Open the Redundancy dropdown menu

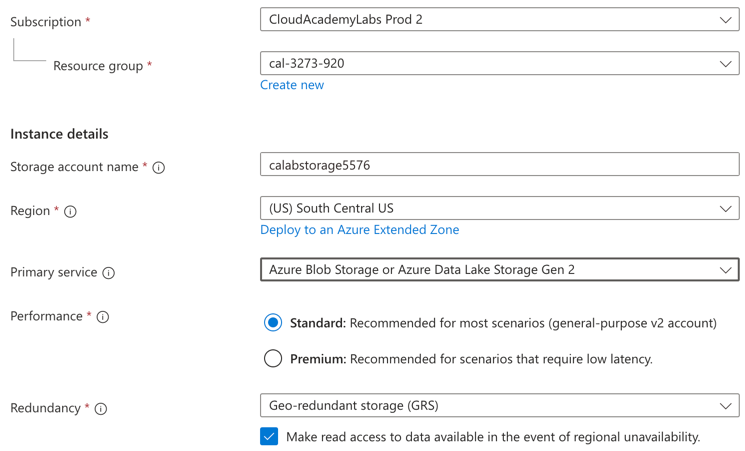coord(498,406)
